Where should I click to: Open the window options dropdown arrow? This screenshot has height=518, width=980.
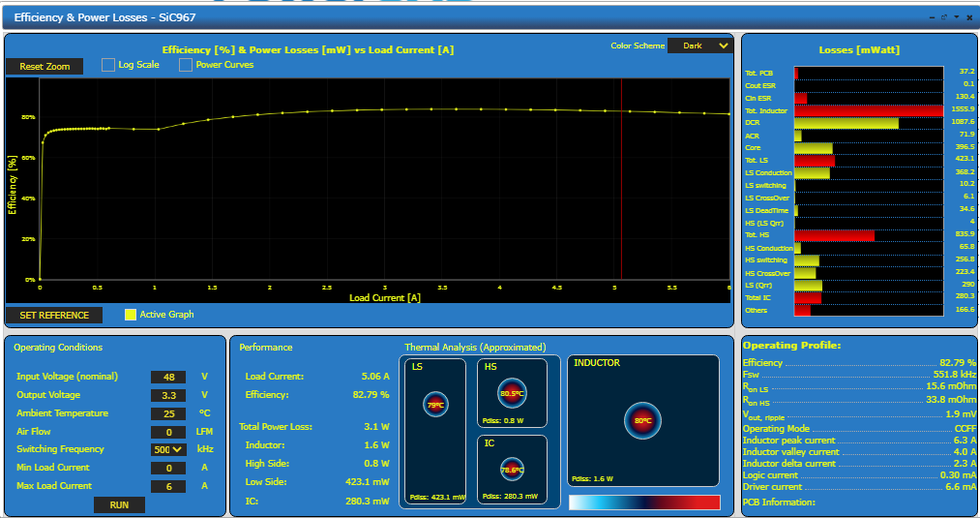coord(956,17)
